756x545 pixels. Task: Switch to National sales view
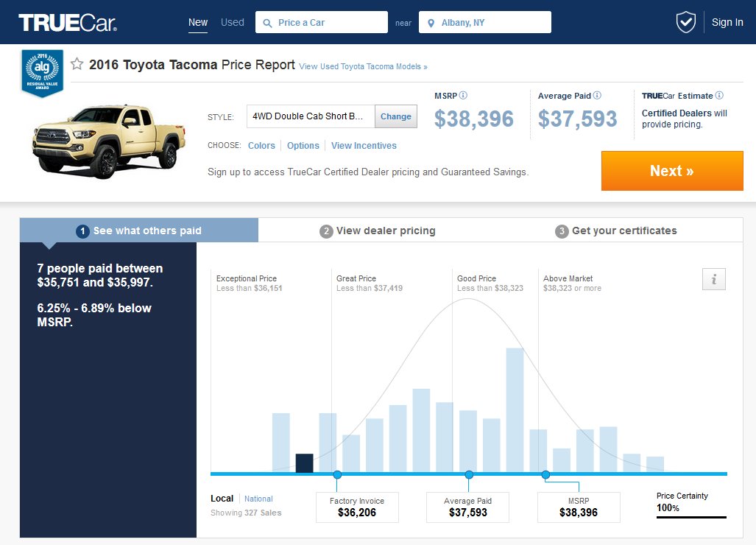click(258, 499)
